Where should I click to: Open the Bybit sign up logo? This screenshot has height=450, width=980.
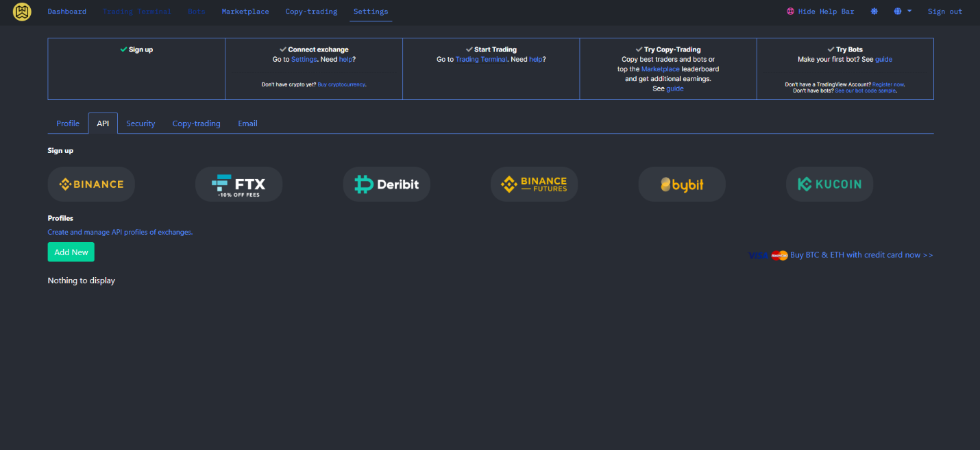[682, 184]
